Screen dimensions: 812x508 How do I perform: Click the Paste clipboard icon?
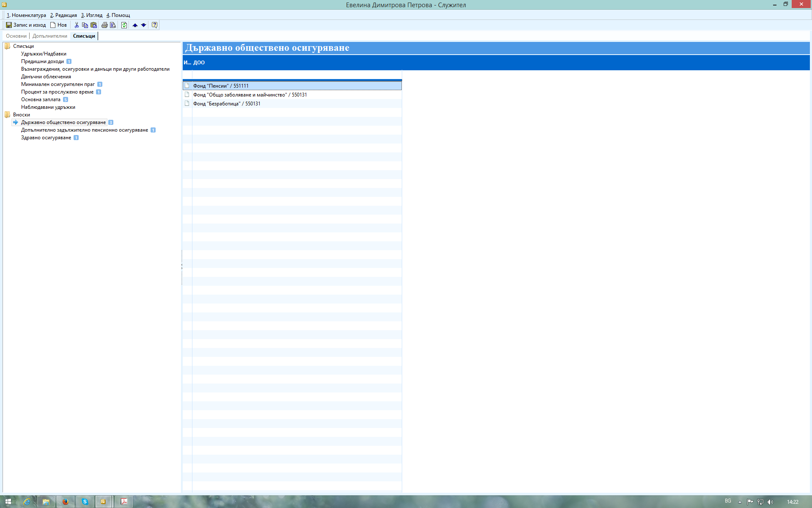point(94,25)
